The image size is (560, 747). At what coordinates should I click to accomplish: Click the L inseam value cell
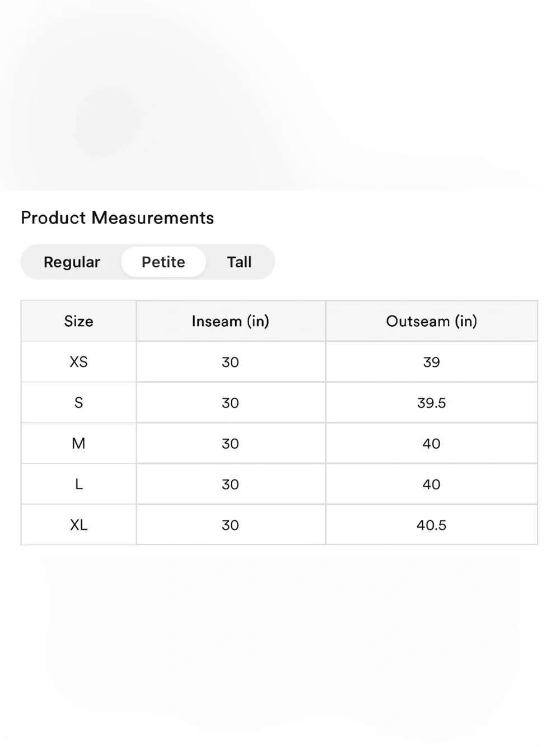pyautogui.click(x=231, y=484)
